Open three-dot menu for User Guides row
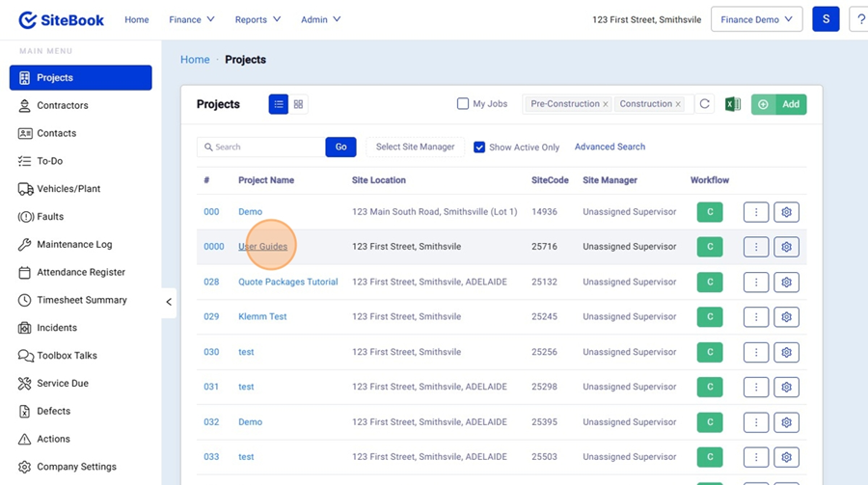868x485 pixels. point(755,247)
